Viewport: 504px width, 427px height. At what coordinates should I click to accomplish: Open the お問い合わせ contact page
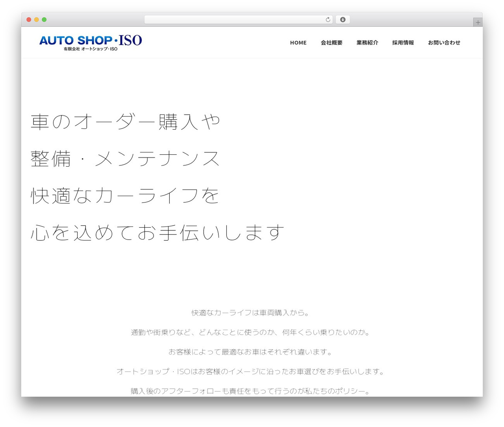pyautogui.click(x=444, y=43)
